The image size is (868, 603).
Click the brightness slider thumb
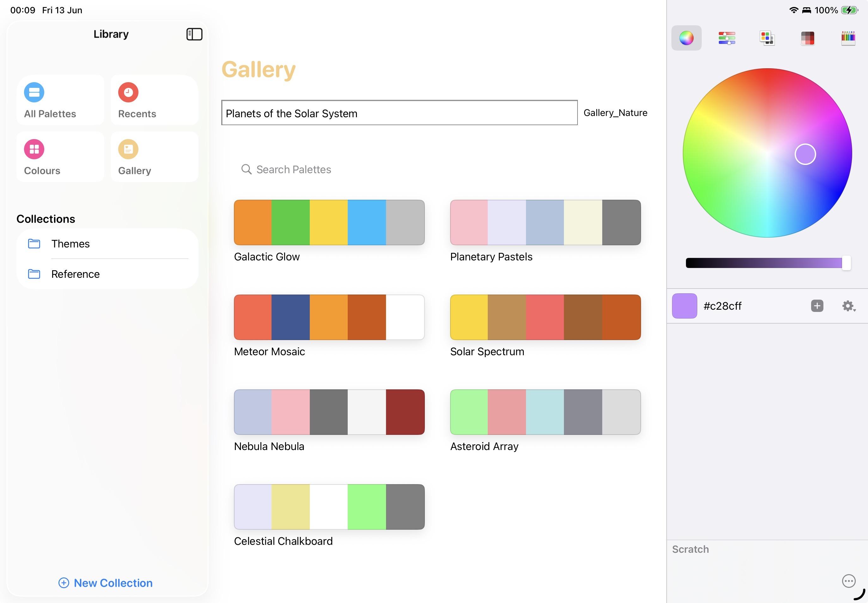847,263
